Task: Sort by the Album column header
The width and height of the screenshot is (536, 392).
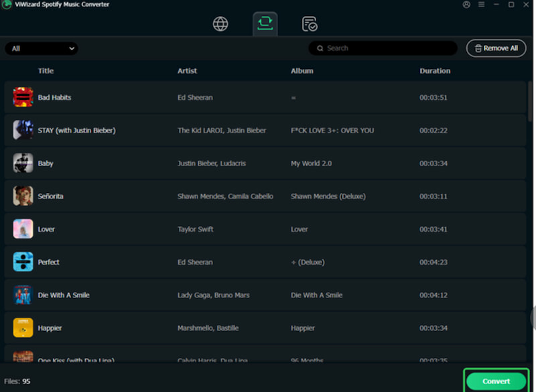Action: (302, 71)
